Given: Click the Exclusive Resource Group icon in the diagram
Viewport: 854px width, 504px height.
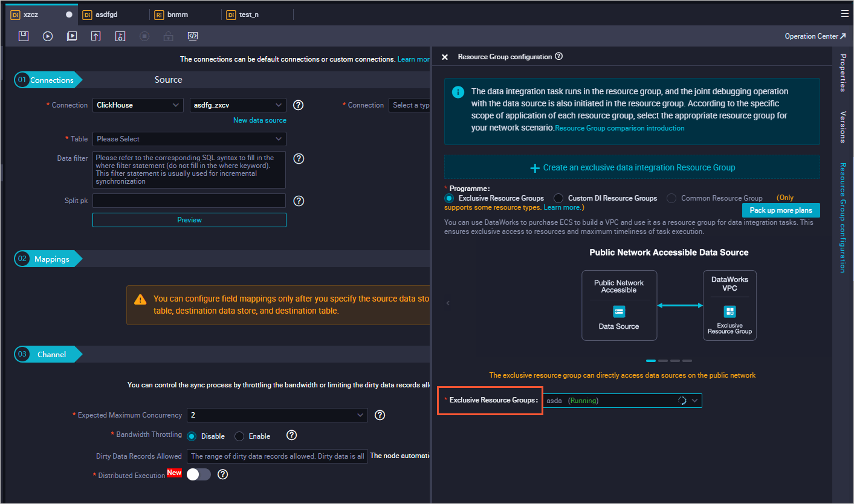Looking at the screenshot, I should coord(729,311).
